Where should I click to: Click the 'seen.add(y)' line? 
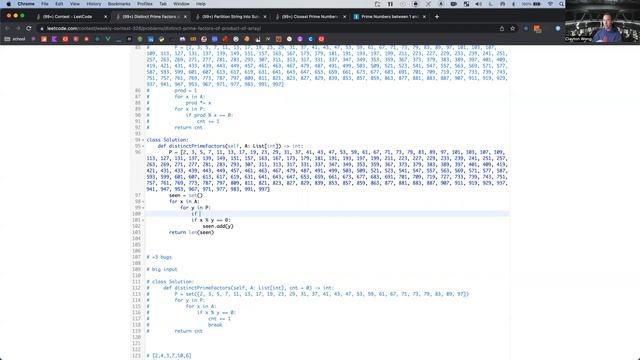(218, 226)
